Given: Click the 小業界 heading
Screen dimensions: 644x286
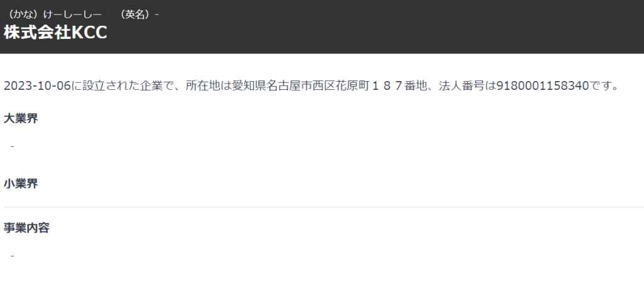Looking at the screenshot, I should 21,184.
